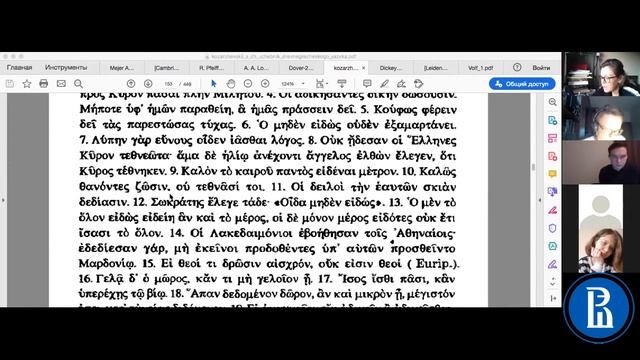The height and width of the screenshot is (360, 640).
Task: Add a comment with the speech bubble icon
Action: [x=367, y=84]
